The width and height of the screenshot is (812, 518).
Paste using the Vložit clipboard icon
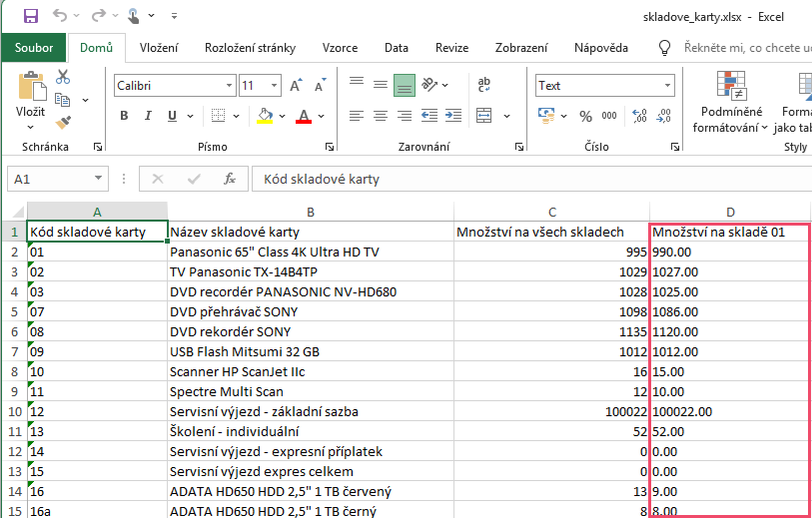pos(31,86)
